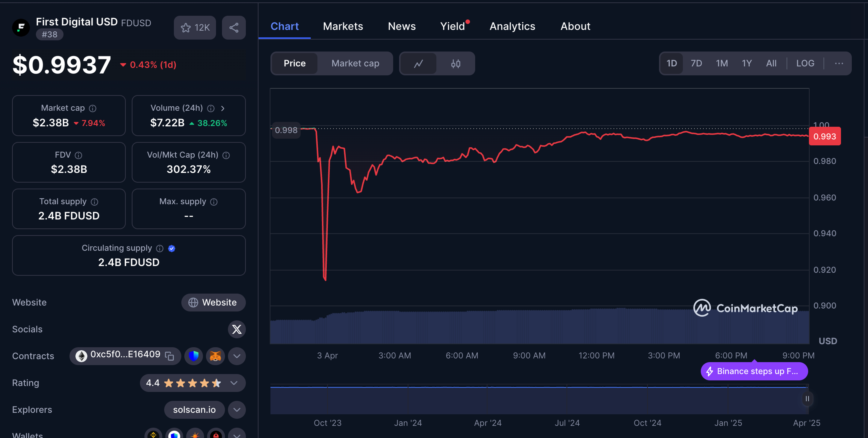Viewport: 868px width, 438px height.
Task: Toggle chart to Market cap view
Action: click(355, 63)
